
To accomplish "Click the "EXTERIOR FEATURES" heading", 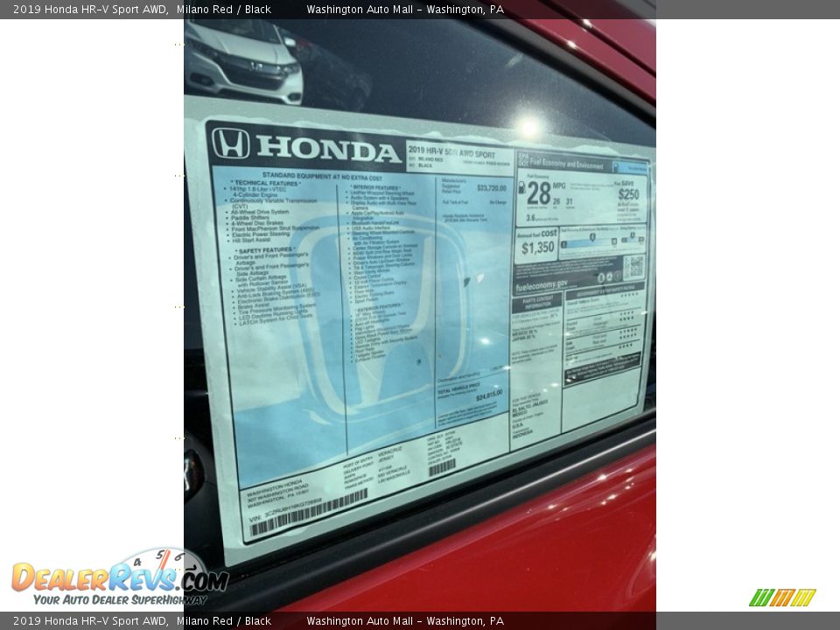I will (379, 307).
